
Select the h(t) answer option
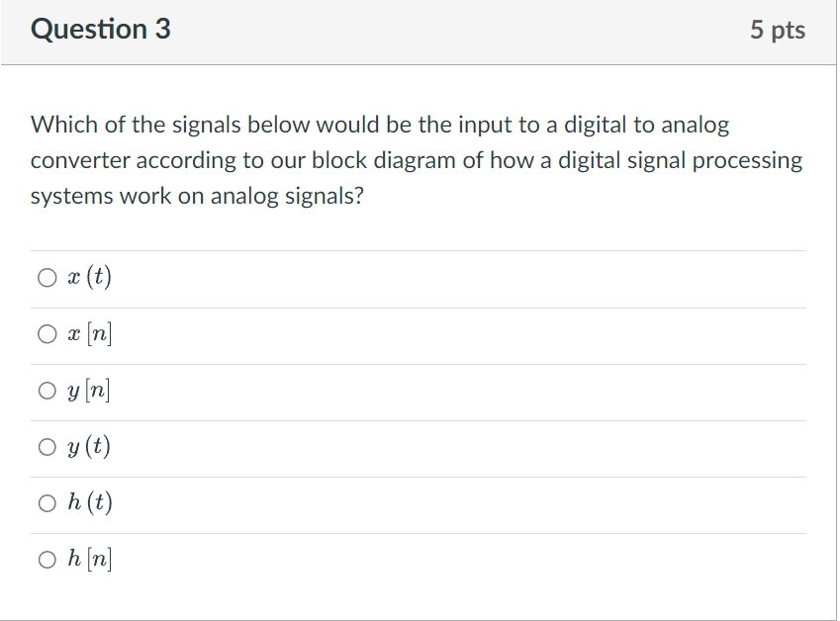pos(47,502)
